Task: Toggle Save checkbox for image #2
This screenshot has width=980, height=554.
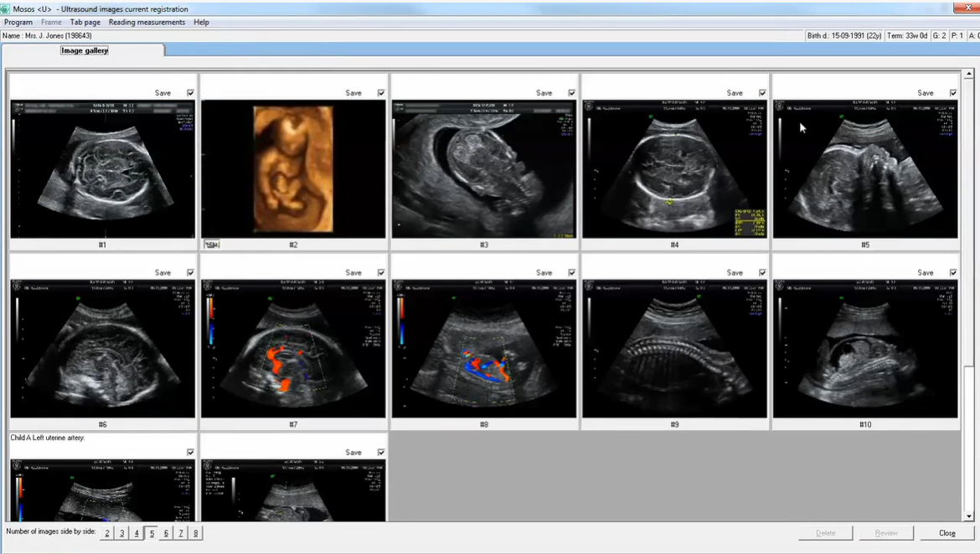Action: click(381, 92)
